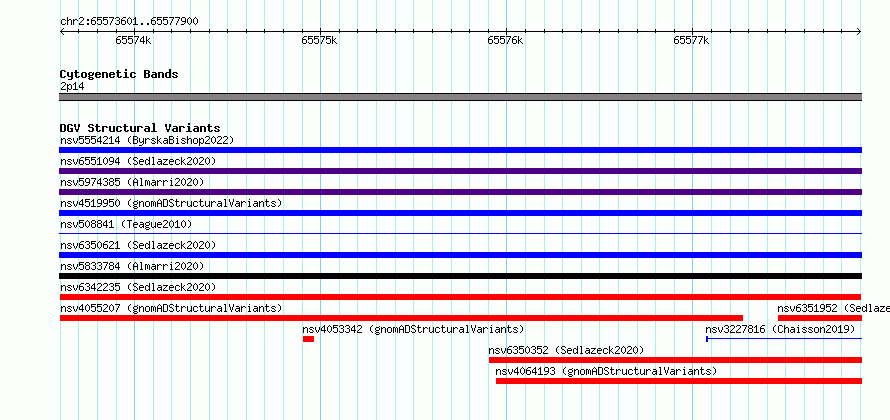The height and width of the screenshot is (420, 890).
Task: Click the red bar under nsv4055207
Action: (401, 318)
